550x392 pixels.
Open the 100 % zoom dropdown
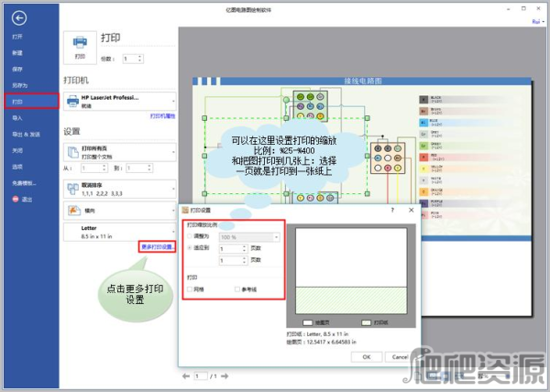point(249,237)
